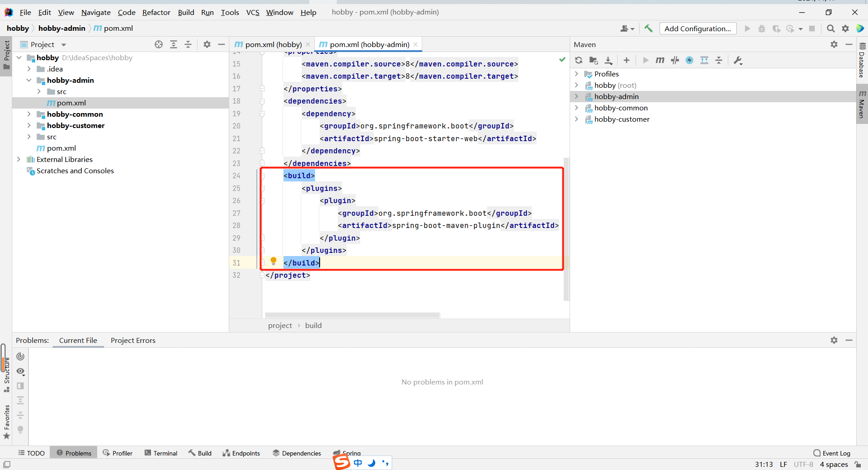Add Maven project with plus icon
The height and width of the screenshot is (470, 868).
click(627, 60)
